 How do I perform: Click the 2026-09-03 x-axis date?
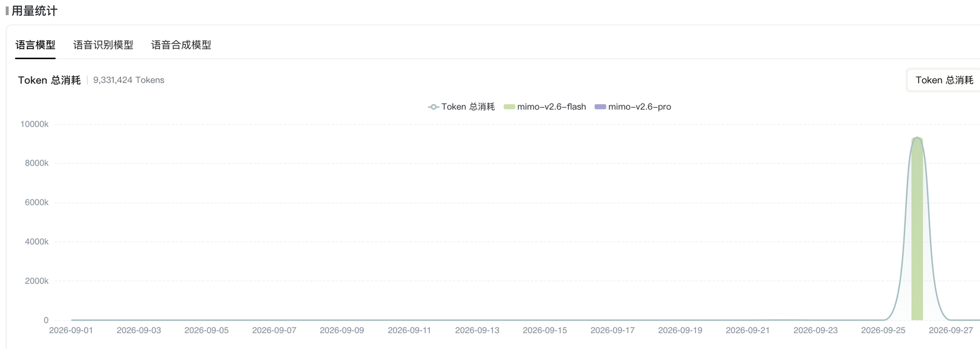139,330
